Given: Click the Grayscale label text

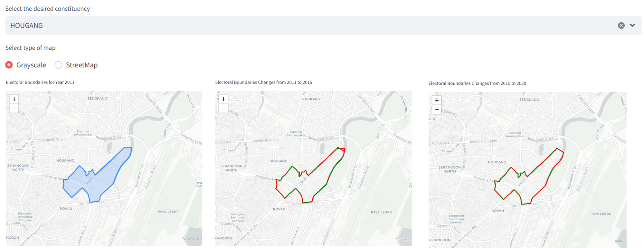Looking at the screenshot, I should coord(31,65).
